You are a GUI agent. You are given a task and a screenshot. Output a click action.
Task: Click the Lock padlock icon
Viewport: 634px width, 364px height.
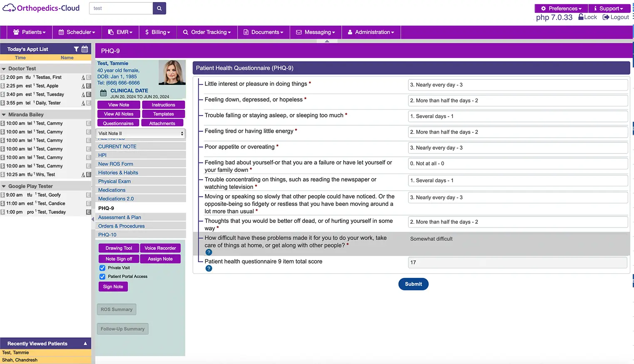[x=581, y=17]
